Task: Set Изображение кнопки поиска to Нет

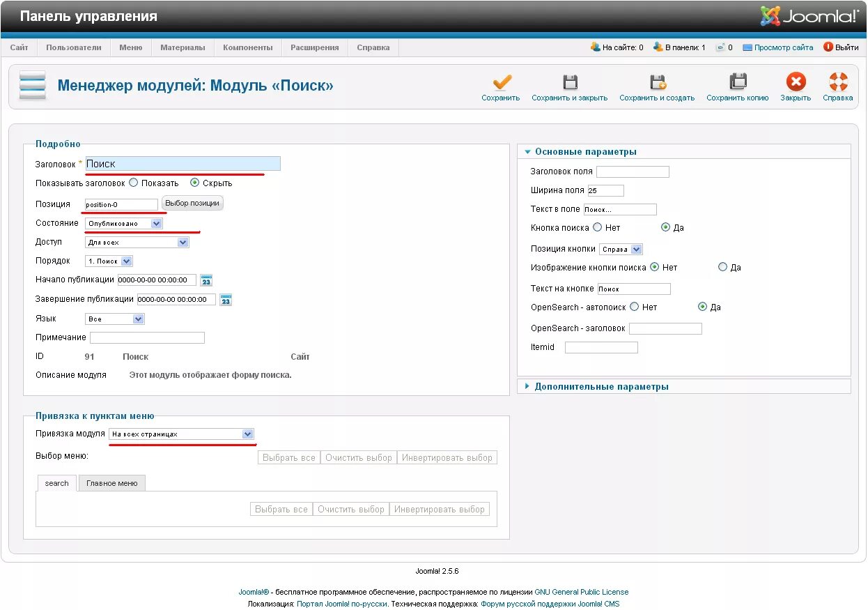Action: [x=654, y=267]
